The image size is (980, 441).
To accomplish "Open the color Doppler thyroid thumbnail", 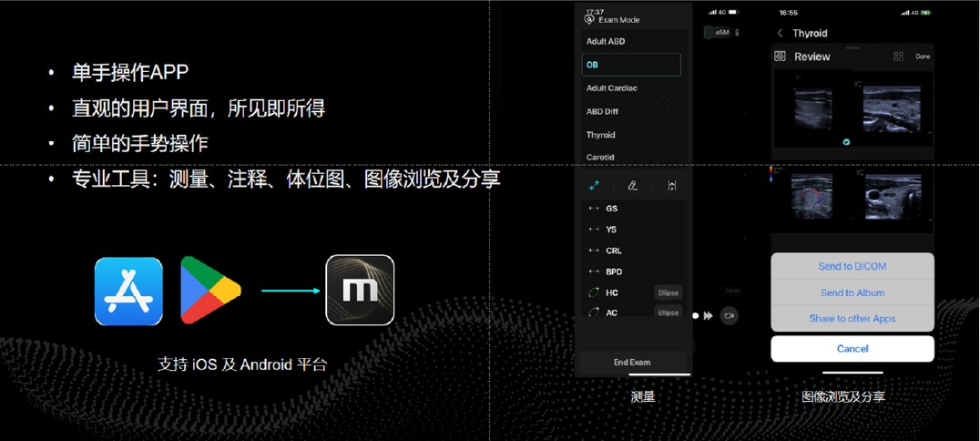I will pos(812,194).
